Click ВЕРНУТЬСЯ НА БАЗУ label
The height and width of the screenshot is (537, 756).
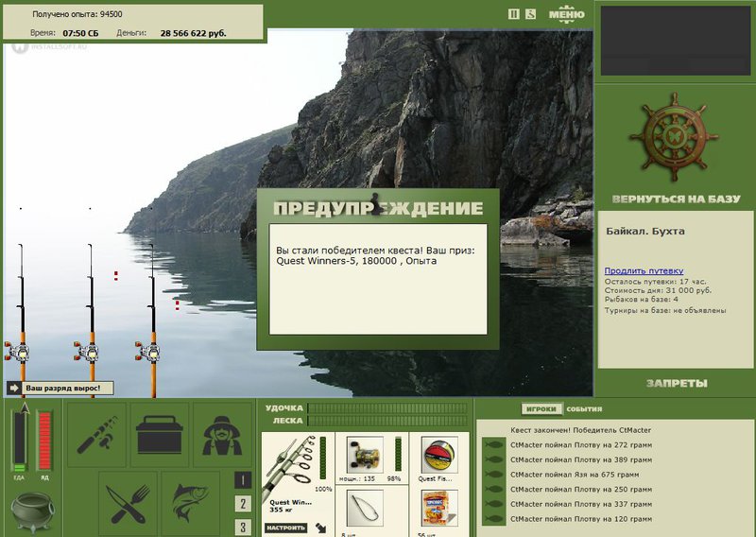coord(676,199)
